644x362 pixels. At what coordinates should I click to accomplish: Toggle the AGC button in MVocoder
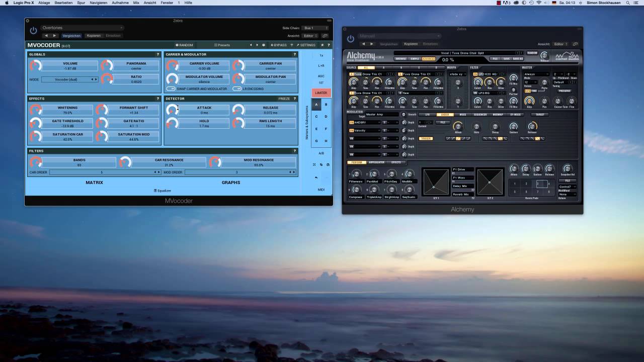pos(321,76)
